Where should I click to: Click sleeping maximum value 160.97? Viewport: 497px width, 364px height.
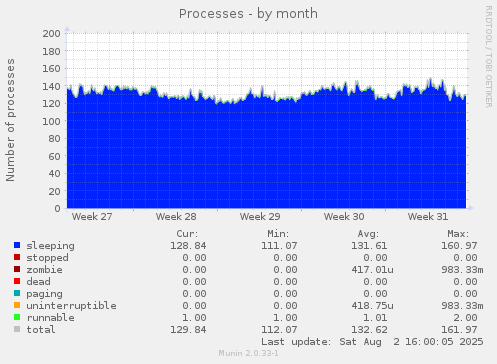pos(459,246)
